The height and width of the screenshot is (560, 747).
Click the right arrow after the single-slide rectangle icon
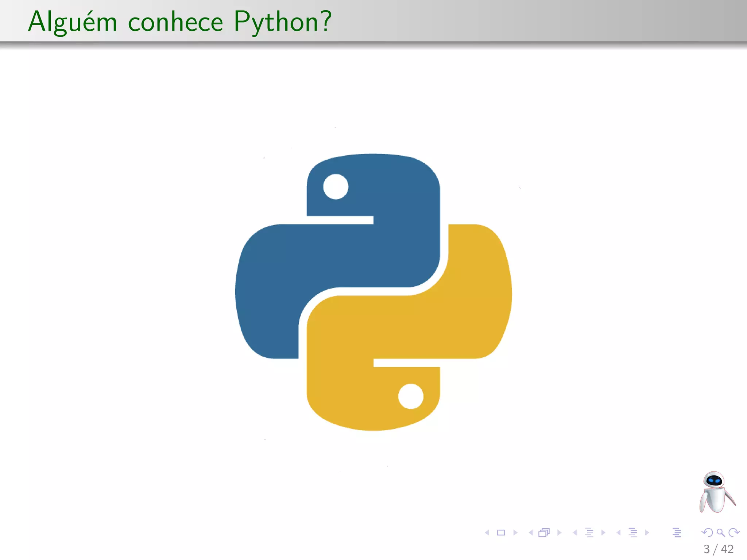click(x=515, y=533)
